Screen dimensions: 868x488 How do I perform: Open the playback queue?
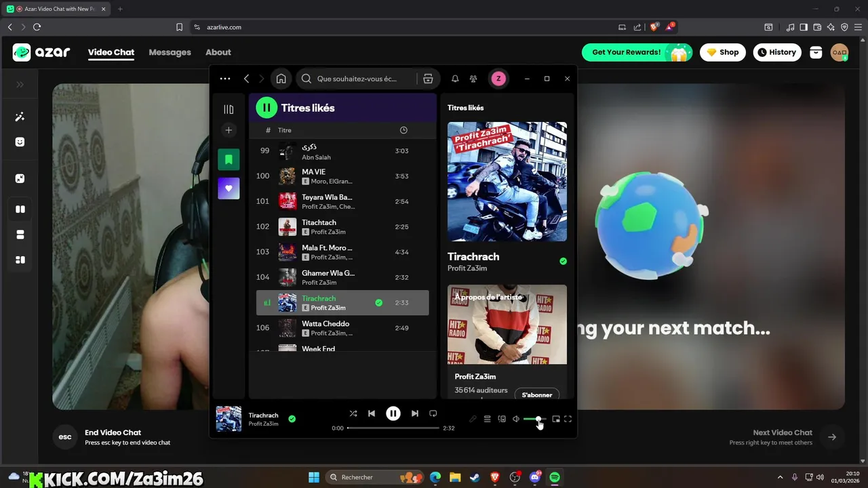[487, 419]
